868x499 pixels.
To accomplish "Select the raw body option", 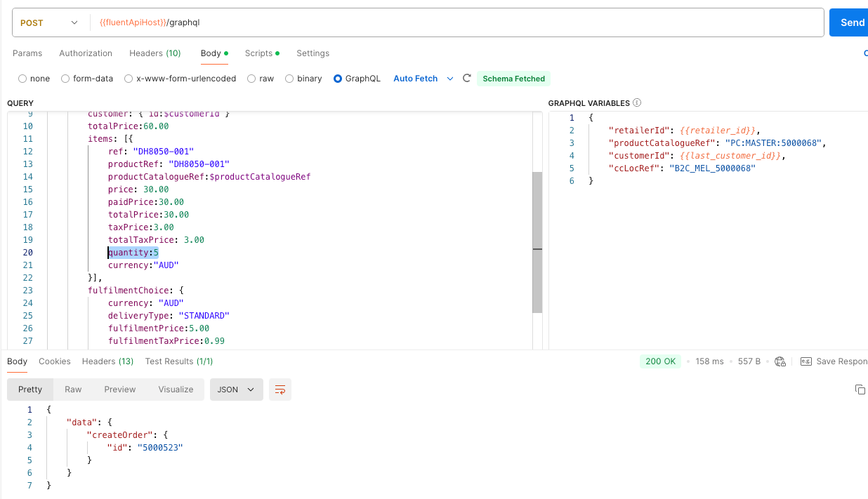I will point(251,79).
